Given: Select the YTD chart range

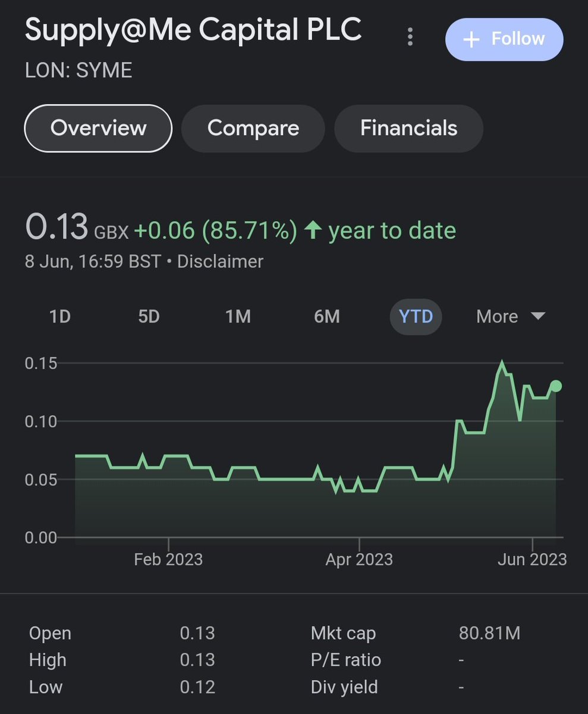Looking at the screenshot, I should coord(416,317).
